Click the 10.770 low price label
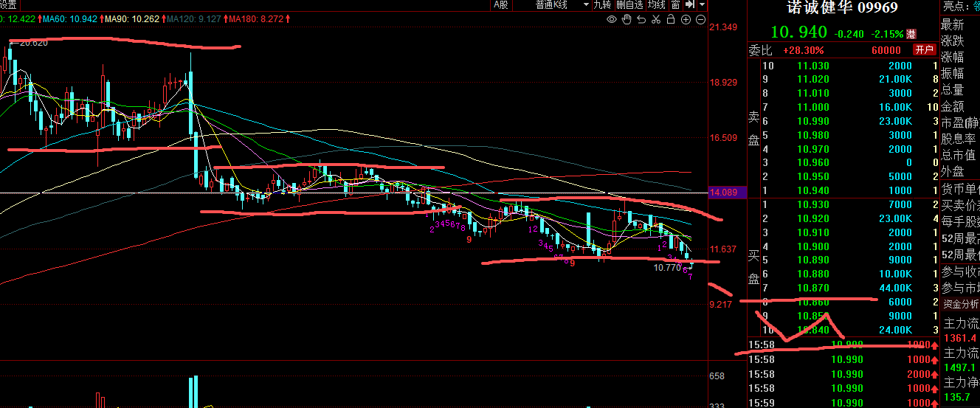This screenshot has height=408, width=980. [x=666, y=268]
